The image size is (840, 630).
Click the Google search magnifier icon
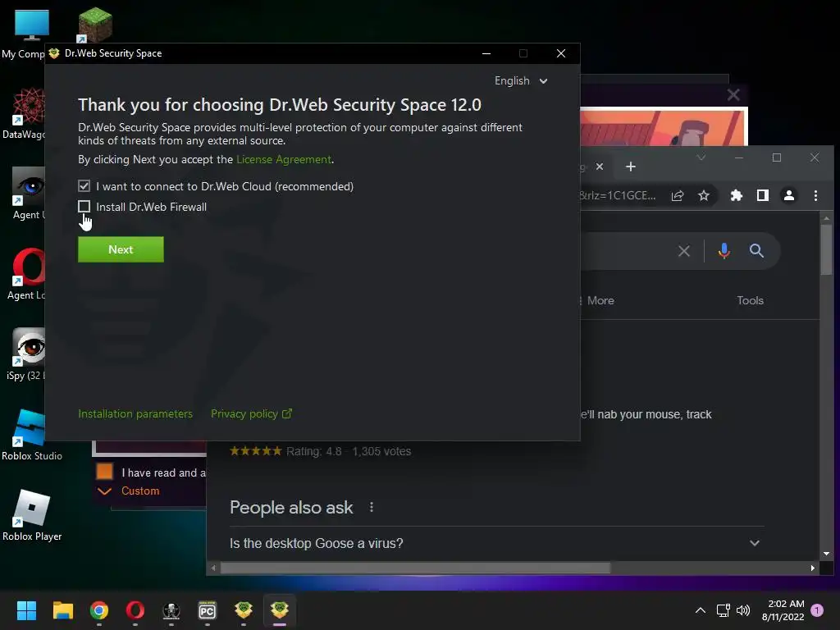click(x=756, y=251)
